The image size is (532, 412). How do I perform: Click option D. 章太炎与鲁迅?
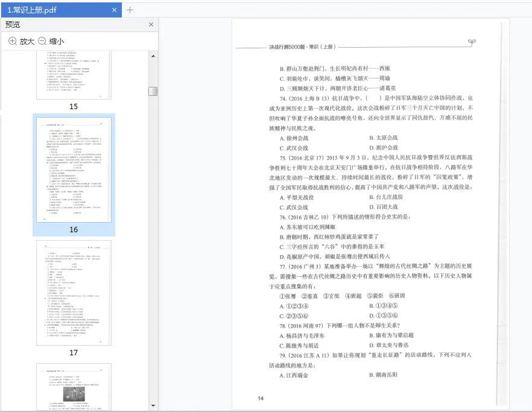tap(389, 345)
